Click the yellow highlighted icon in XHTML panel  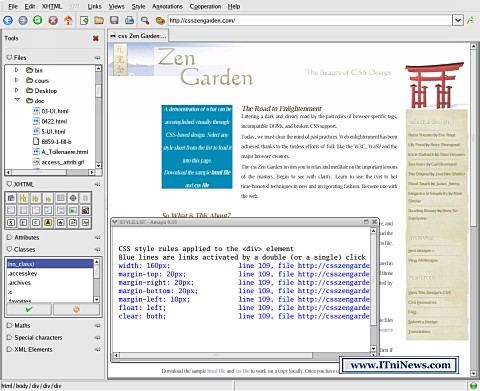(x=48, y=222)
